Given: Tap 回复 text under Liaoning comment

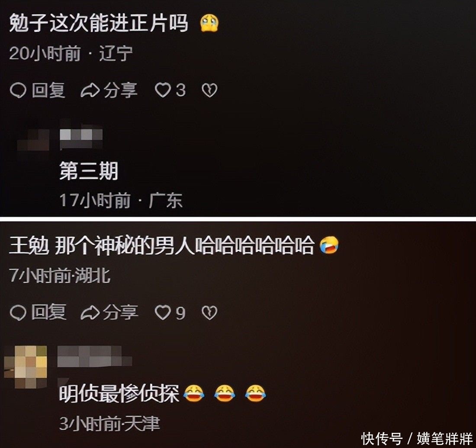Looking at the screenshot, I should point(48,90).
